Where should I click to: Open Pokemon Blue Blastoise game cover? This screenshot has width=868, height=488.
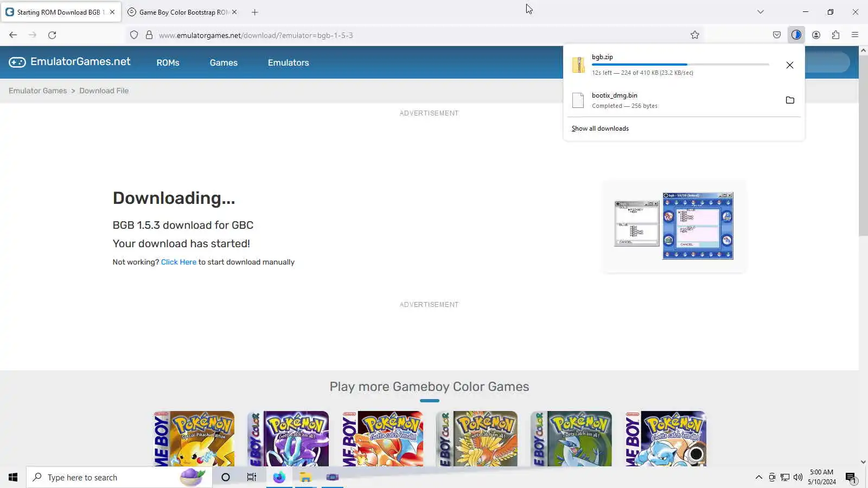(x=665, y=439)
